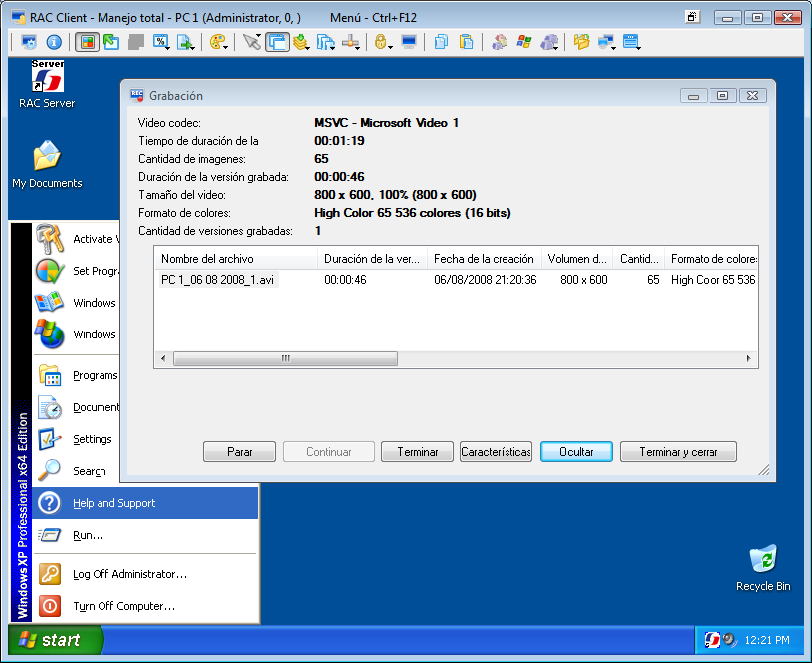This screenshot has width=812, height=663.
Task: Click the RAC Server tray icon near clock
Action: point(712,640)
